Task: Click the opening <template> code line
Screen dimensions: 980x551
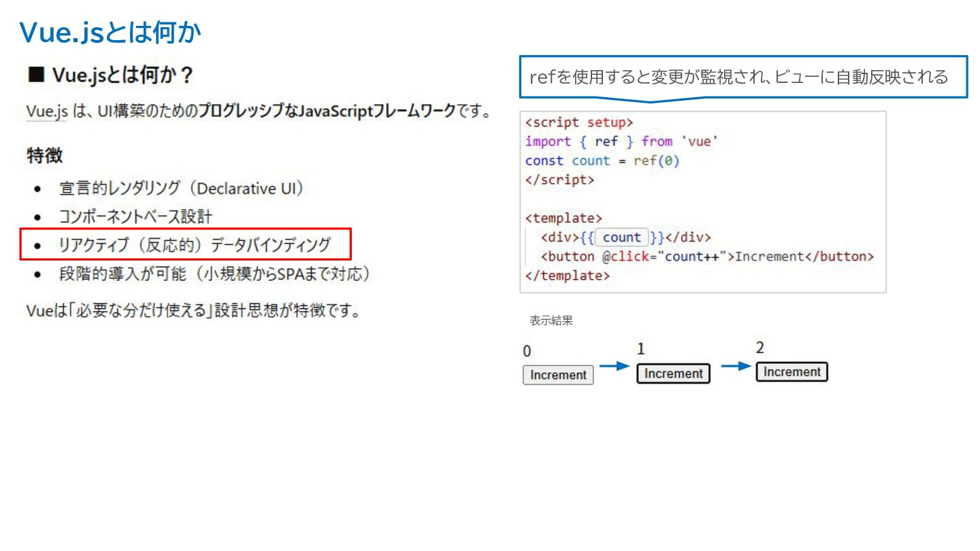Action: pyautogui.click(x=563, y=218)
